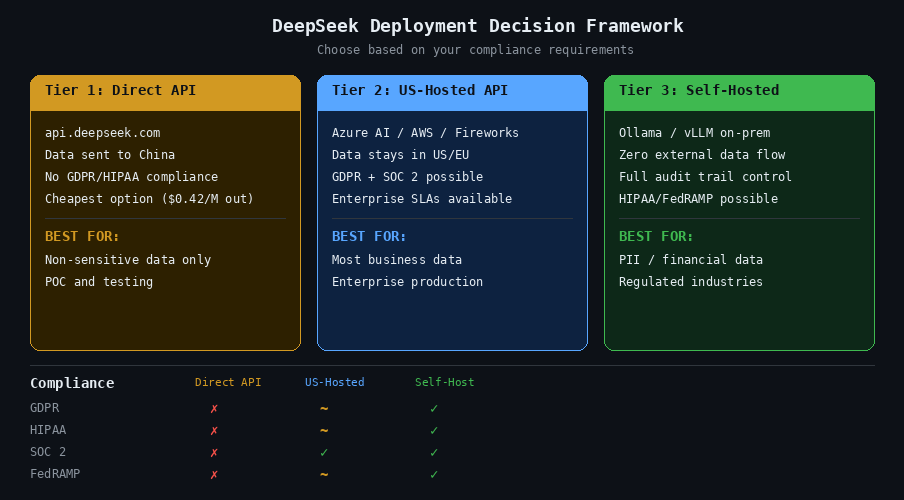Select the Tier 1: Direct API header
904x500 pixels.
165,93
